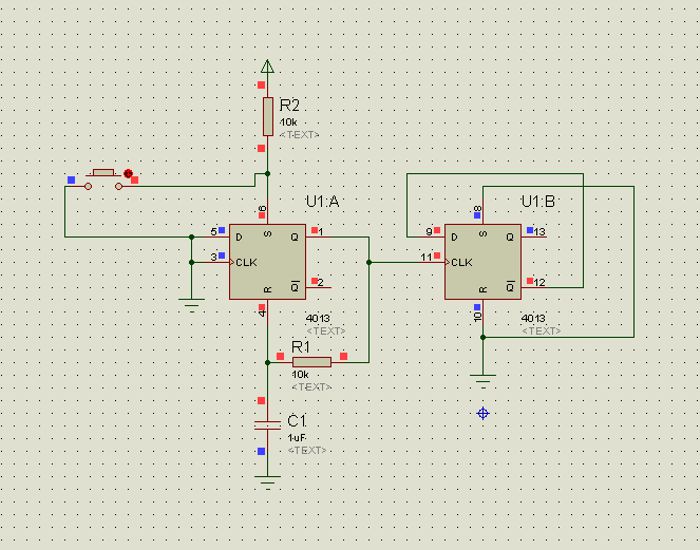The width and height of the screenshot is (700, 550).
Task: Select the power terminal arrow above R2
Action: click(x=267, y=66)
